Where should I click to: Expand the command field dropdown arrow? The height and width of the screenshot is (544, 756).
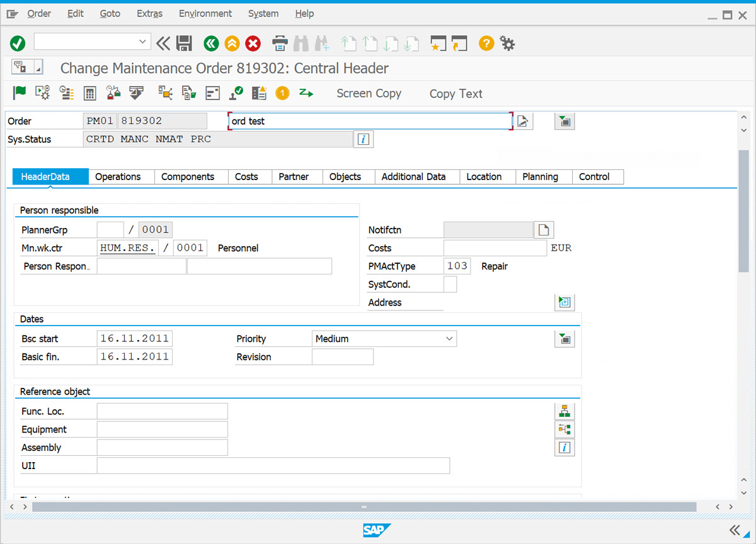[x=142, y=42]
